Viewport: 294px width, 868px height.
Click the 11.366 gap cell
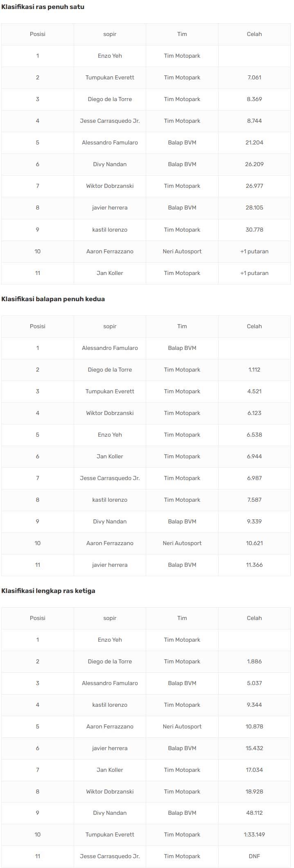254,565
